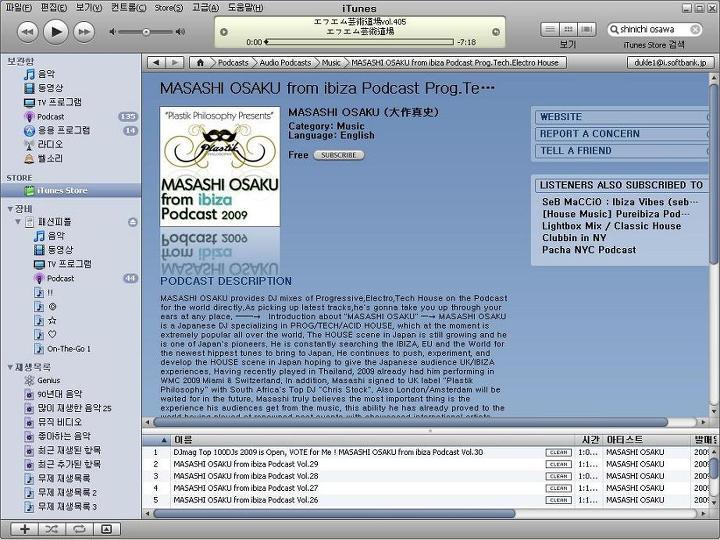Adjust the volume slider knob
Image resolution: width=720 pixels, height=540 pixels.
[146, 32]
